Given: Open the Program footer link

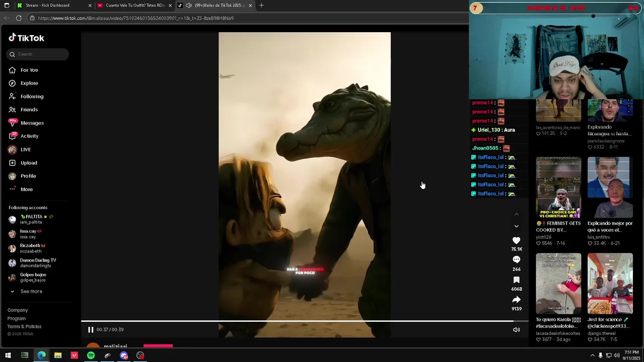Looking at the screenshot, I should click(17, 318).
